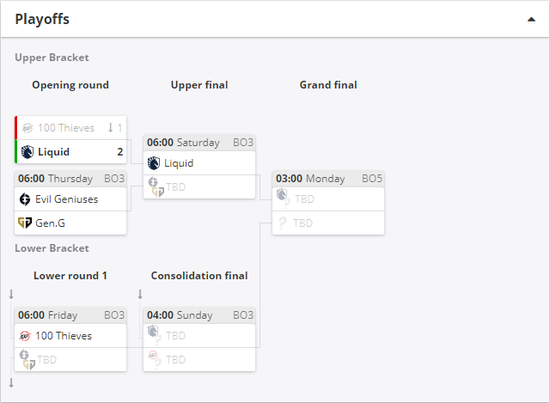Open the 06:00 Saturday upper final match header
550x403 pixels.
(x=199, y=142)
